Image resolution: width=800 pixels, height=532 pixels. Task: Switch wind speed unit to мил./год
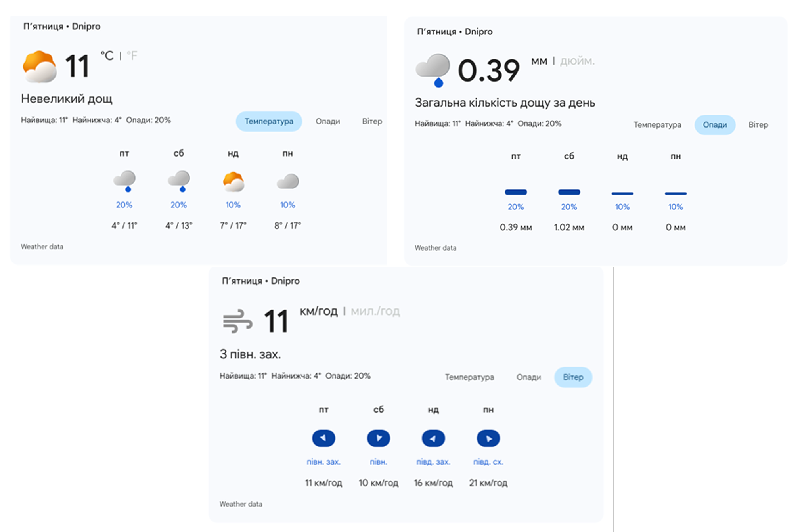pyautogui.click(x=375, y=311)
